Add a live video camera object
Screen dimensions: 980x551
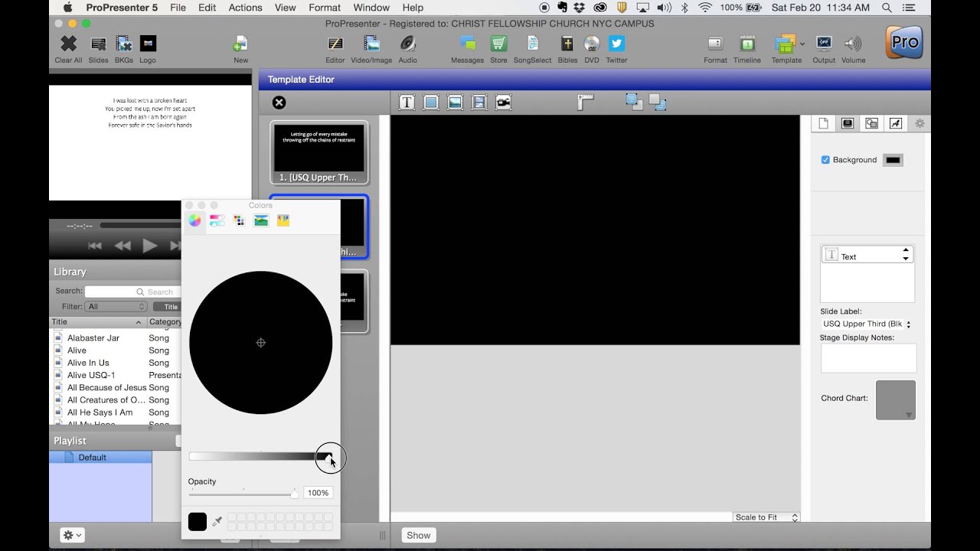[503, 103]
